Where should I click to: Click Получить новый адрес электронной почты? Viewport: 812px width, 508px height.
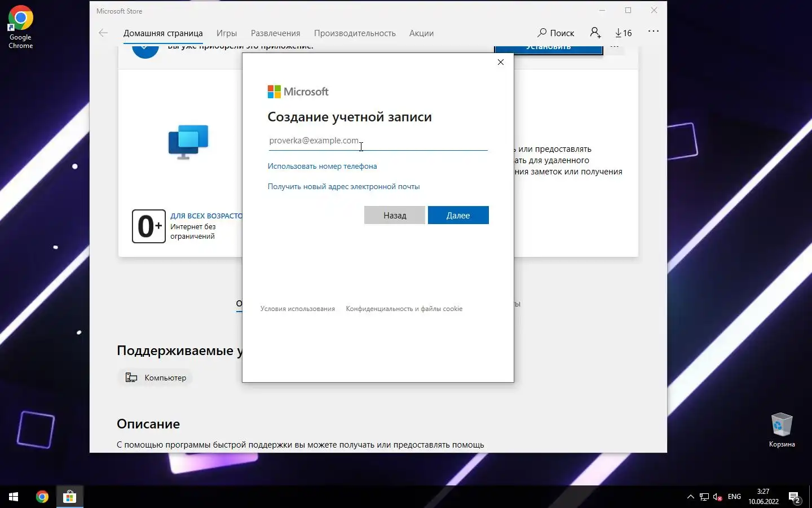pyautogui.click(x=343, y=186)
